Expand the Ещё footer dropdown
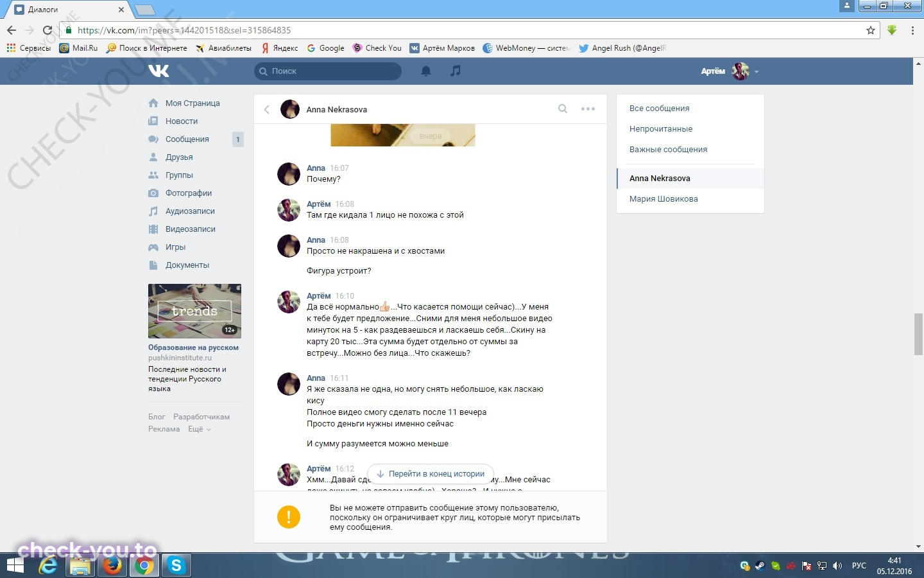 pos(200,429)
